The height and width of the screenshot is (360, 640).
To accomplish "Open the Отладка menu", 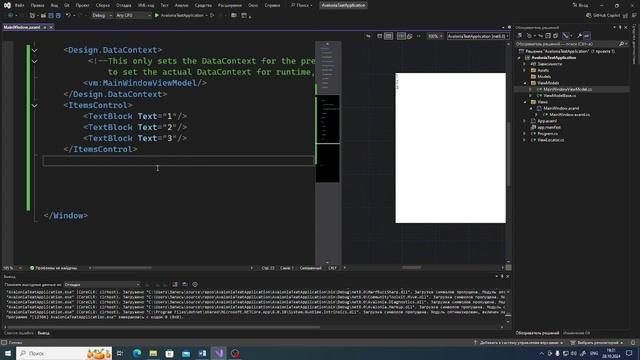I will click(123, 5).
